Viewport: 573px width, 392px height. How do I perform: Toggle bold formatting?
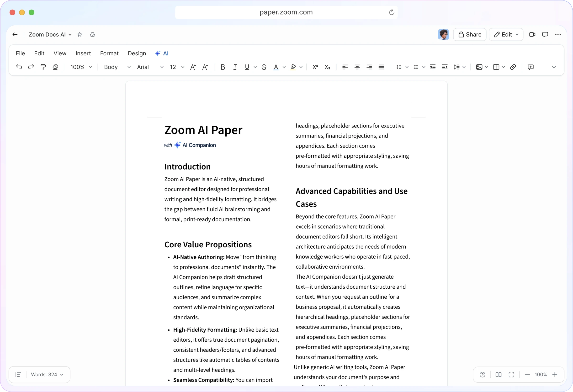[223, 67]
